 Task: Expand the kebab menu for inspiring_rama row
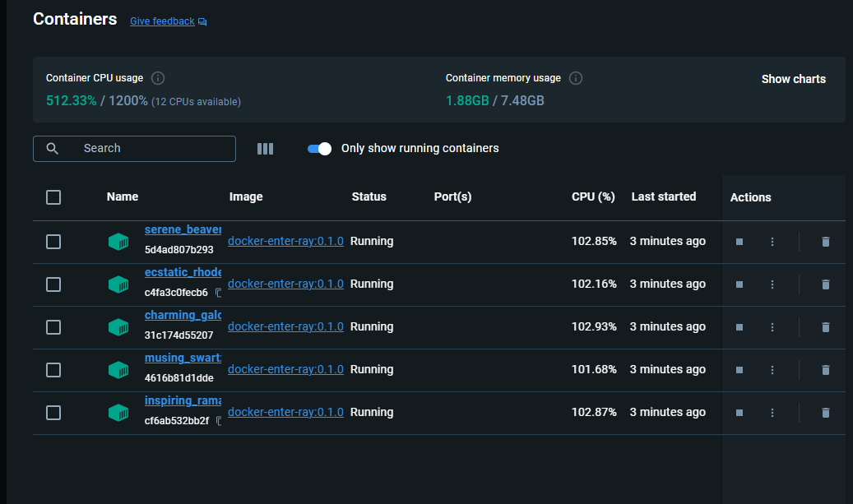point(772,413)
